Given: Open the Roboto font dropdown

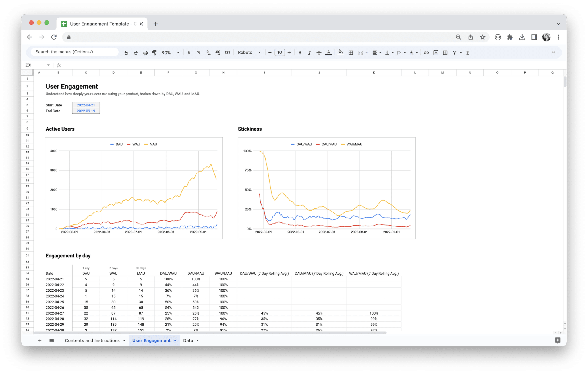Looking at the screenshot, I should tap(249, 52).
